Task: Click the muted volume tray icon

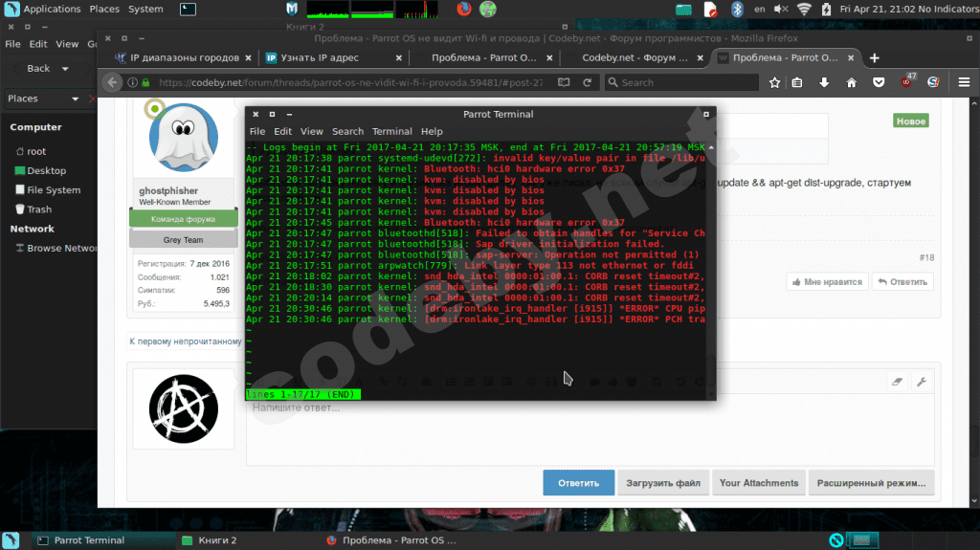Action: pyautogui.click(x=781, y=9)
